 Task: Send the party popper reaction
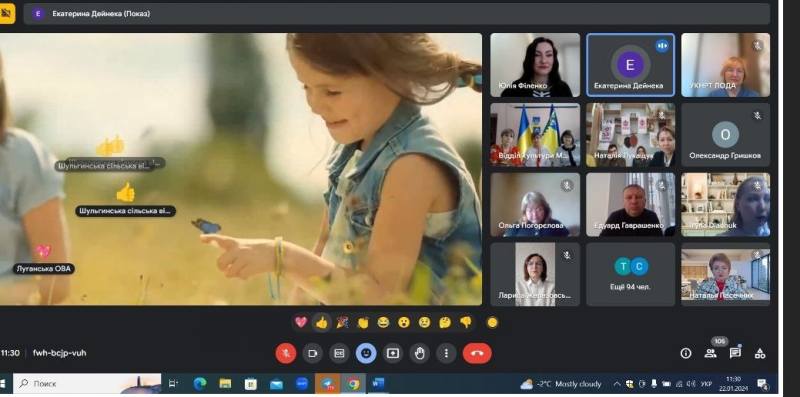point(342,322)
